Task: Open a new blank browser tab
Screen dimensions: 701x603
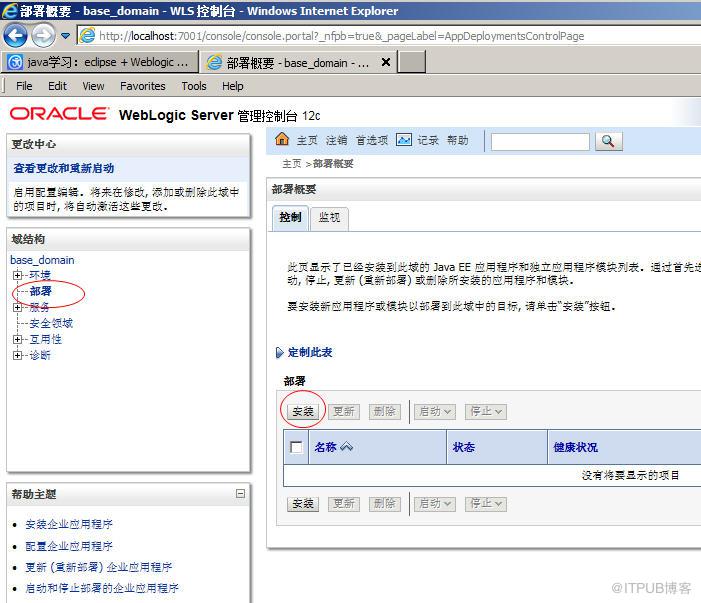Action: pyautogui.click(x=411, y=62)
